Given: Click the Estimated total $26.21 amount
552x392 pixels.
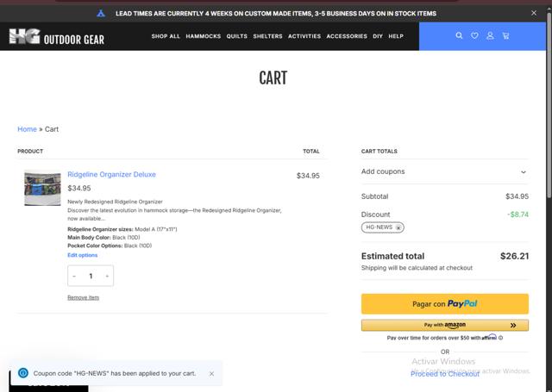Looking at the screenshot, I should click(x=514, y=256).
